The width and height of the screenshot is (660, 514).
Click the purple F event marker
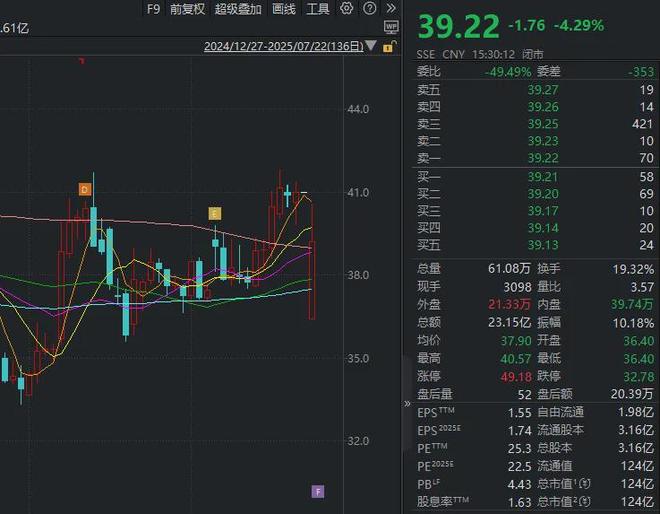(318, 491)
